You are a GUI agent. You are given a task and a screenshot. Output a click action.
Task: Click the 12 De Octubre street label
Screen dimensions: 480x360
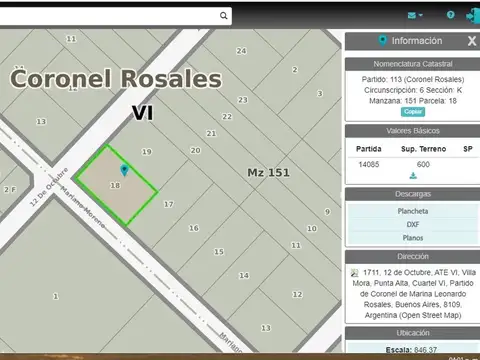[49, 187]
